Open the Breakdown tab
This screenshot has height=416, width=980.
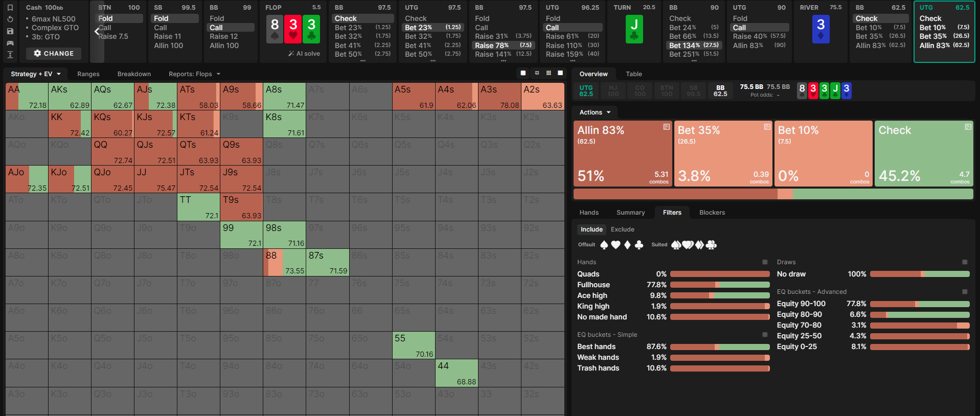134,74
